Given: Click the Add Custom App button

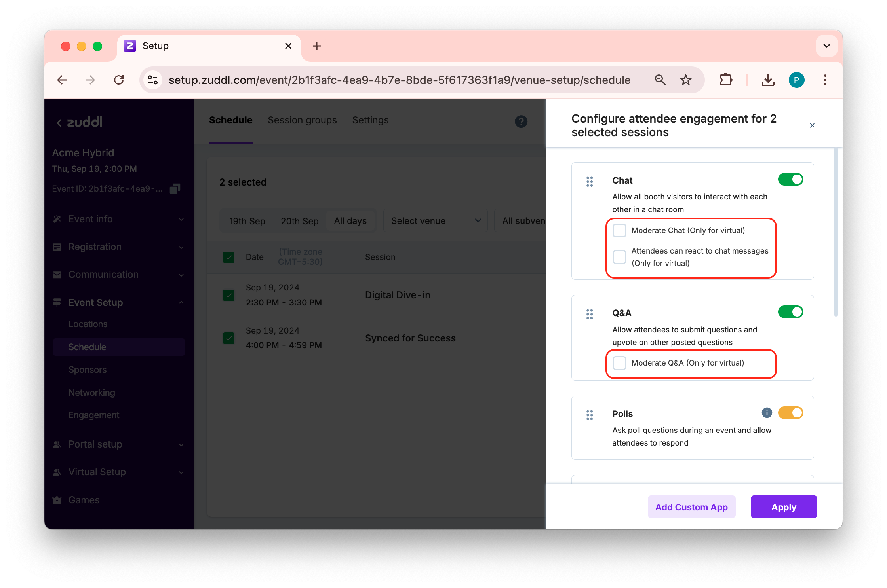Looking at the screenshot, I should pyautogui.click(x=691, y=507).
